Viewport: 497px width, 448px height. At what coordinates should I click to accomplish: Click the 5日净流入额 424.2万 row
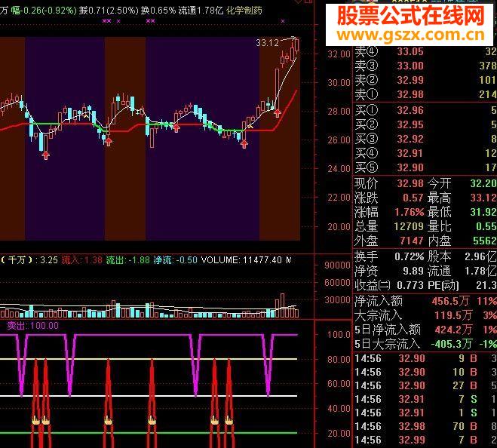(425, 330)
